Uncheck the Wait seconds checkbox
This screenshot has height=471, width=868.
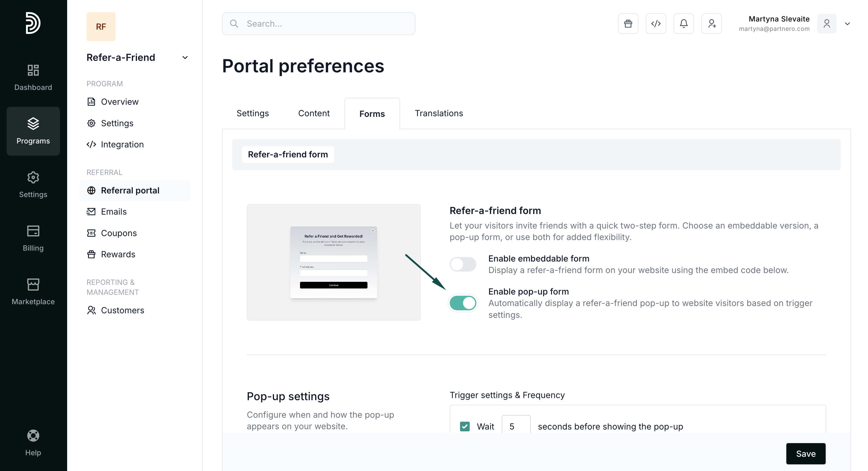pyautogui.click(x=465, y=426)
